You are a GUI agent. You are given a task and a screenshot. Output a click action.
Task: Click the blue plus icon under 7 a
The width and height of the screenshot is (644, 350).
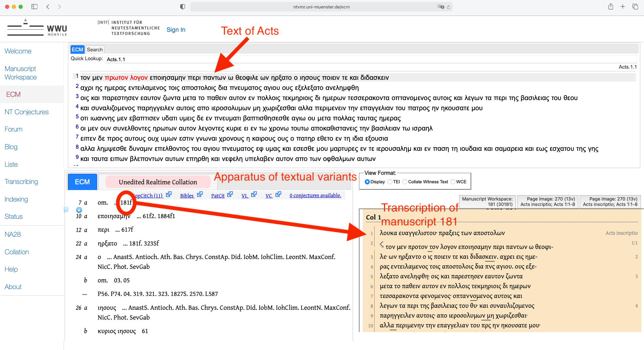(x=79, y=210)
